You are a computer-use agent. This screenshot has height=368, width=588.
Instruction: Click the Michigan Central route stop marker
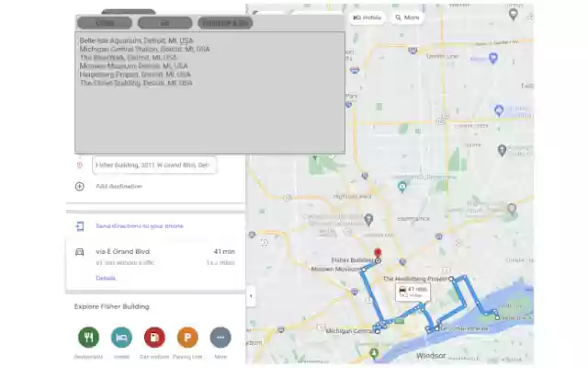click(378, 331)
